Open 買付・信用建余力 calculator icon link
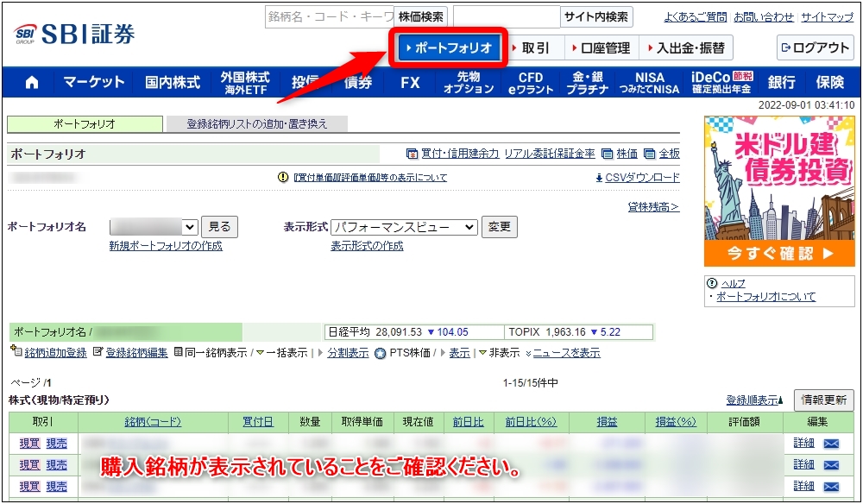Screen dimensions: 863x504 click(x=452, y=154)
